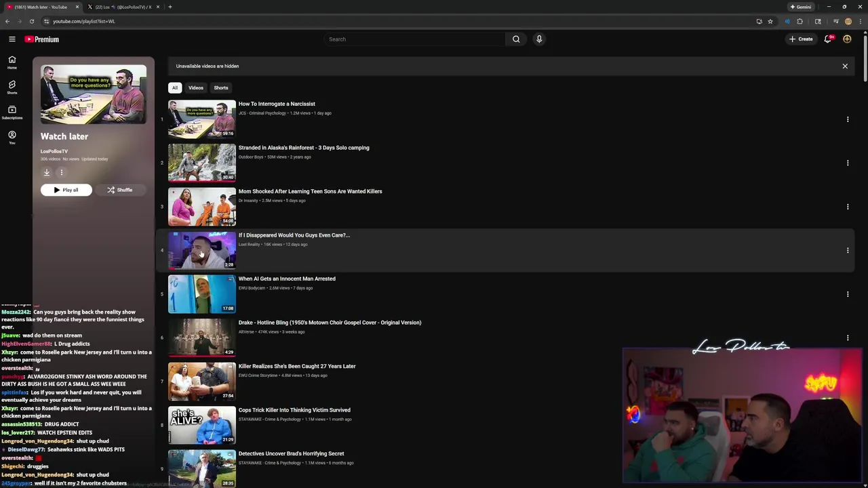Open thumbnail of Stranded in Alaska's Rainforest

[x=202, y=163]
